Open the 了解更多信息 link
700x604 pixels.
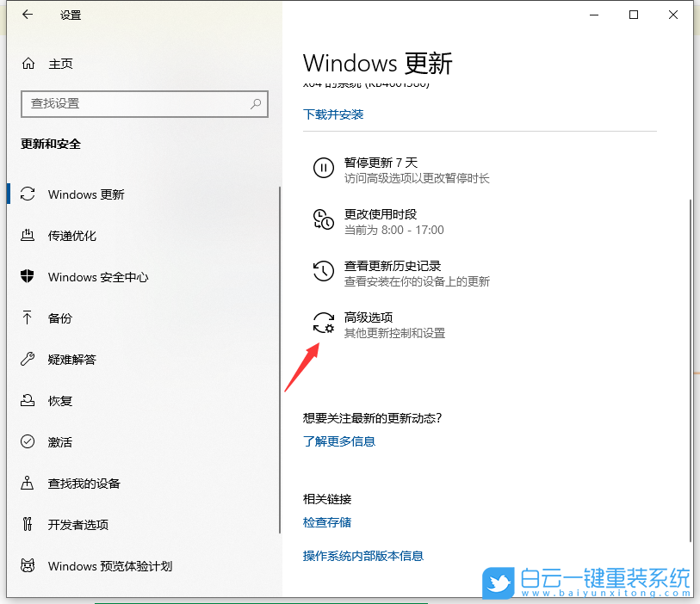[x=339, y=441]
